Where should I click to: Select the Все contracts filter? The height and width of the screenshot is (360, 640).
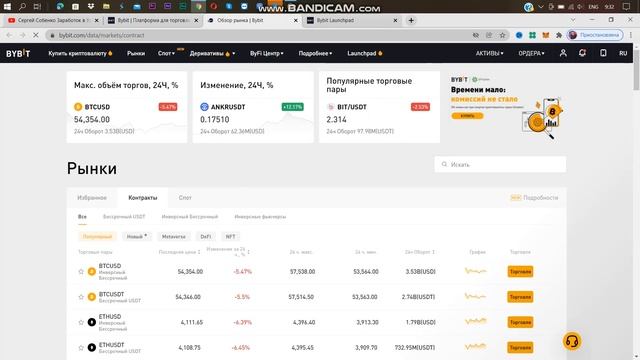point(82,217)
